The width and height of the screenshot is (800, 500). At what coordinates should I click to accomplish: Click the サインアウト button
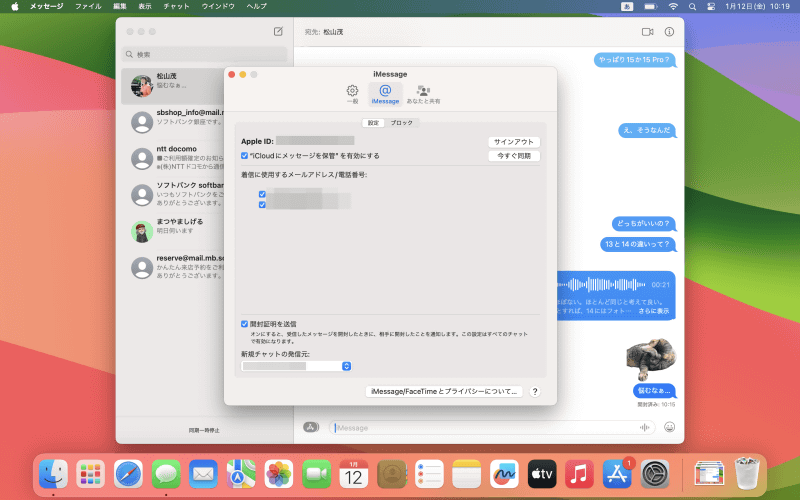514,142
